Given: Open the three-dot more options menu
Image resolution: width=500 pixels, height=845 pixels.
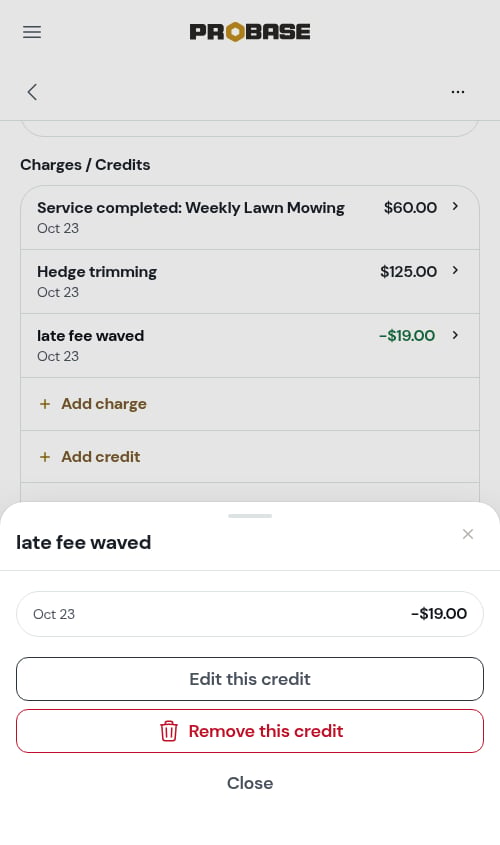Looking at the screenshot, I should click(458, 92).
